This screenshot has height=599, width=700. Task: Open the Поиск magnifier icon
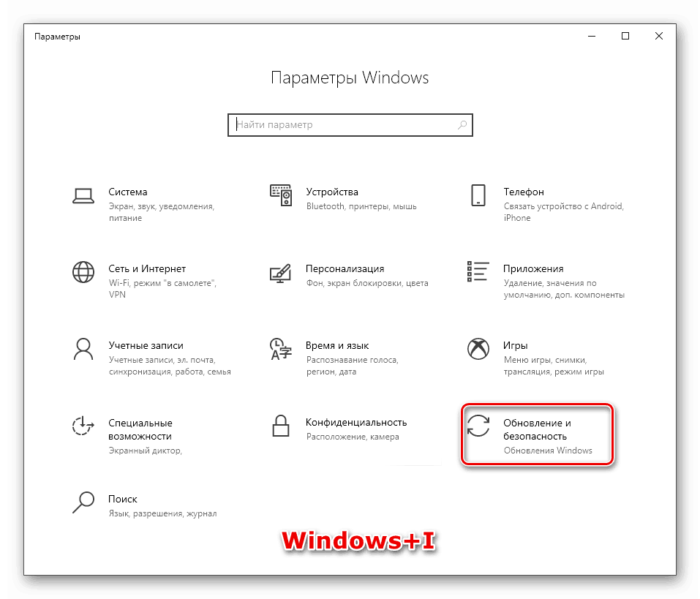83,502
